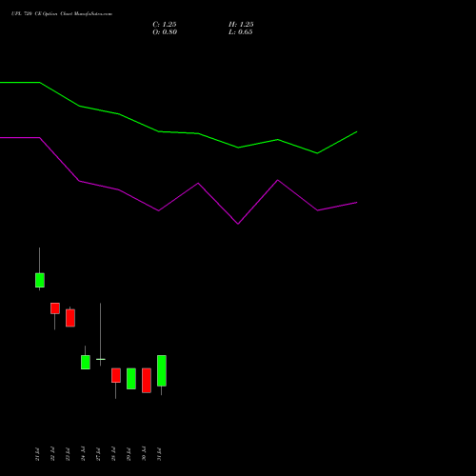The height and width of the screenshot is (476, 476).
Task: Click the close value C: 1.25
Action: (x=165, y=25)
